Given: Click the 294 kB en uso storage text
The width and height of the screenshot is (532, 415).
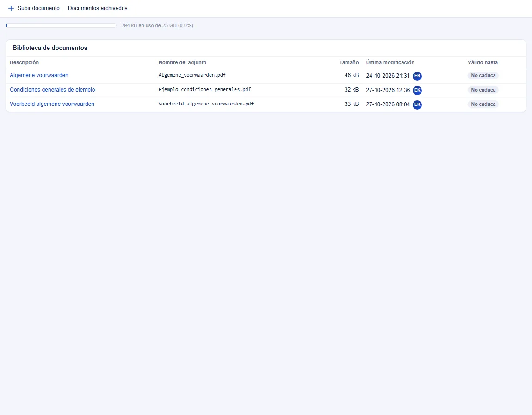Looking at the screenshot, I should pos(157,25).
